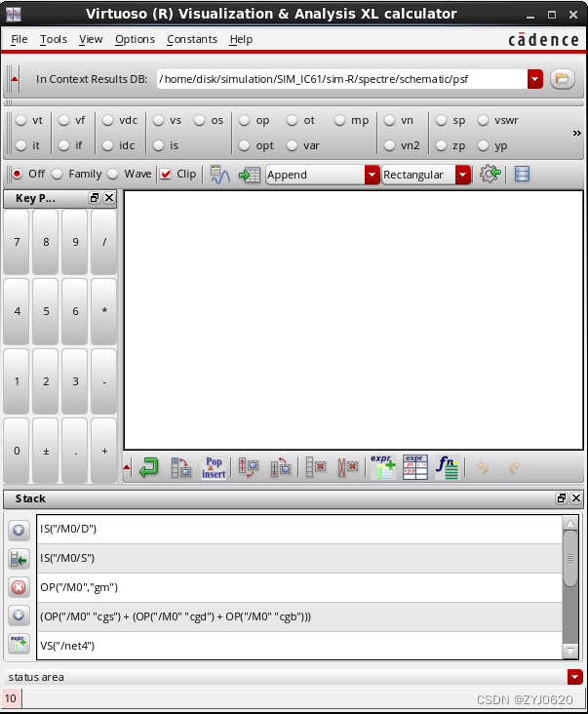Click keypad button 5
The width and height of the screenshot is (588, 714).
click(x=46, y=311)
